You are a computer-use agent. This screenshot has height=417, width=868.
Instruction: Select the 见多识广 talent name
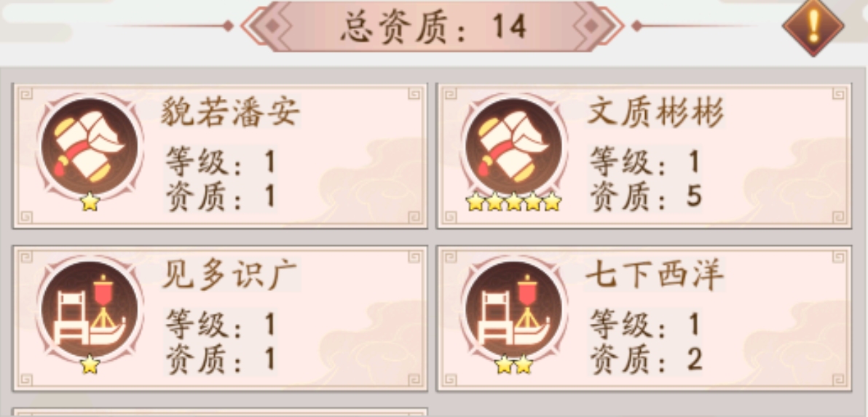[x=230, y=274]
